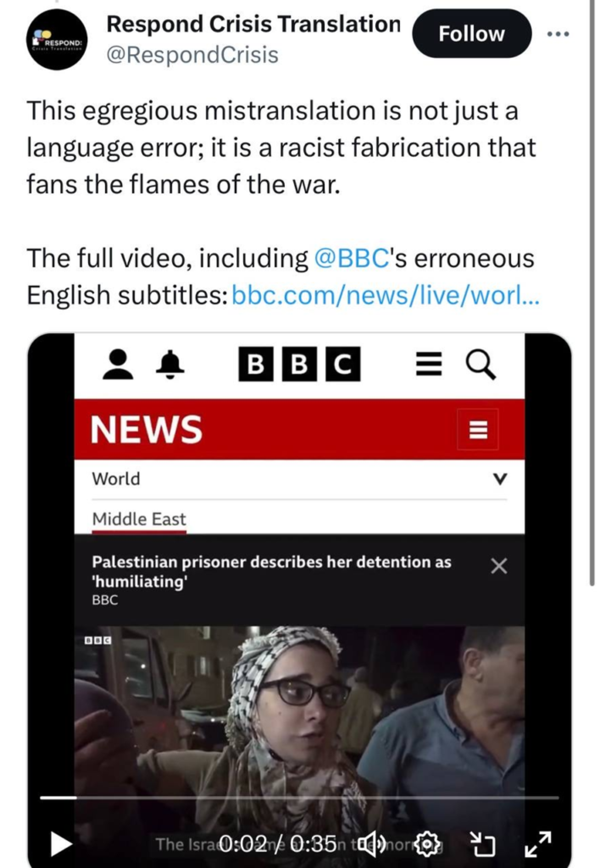The width and height of the screenshot is (599, 868).
Task: Expand the World section chevron
Action: click(x=499, y=479)
